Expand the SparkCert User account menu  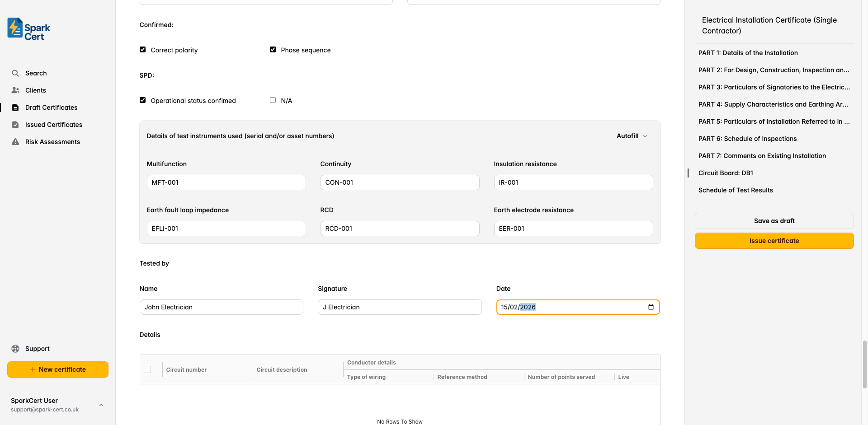[101, 405]
